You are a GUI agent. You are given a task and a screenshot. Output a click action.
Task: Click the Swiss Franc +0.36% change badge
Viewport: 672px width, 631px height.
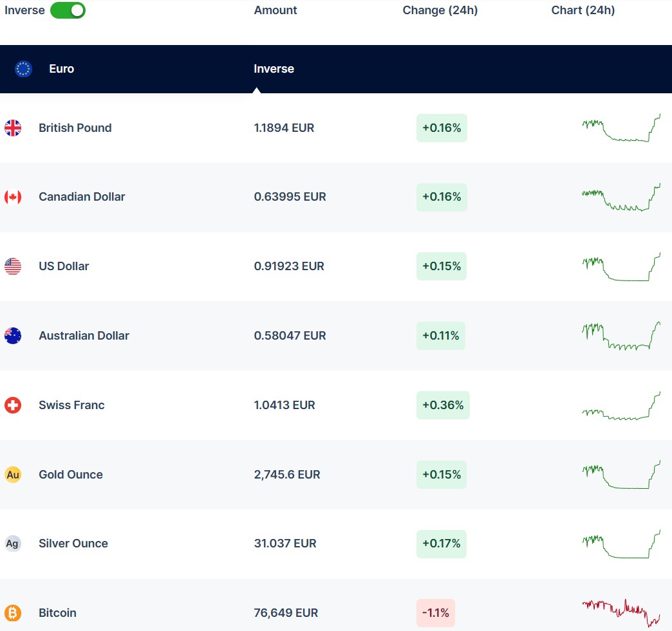443,405
